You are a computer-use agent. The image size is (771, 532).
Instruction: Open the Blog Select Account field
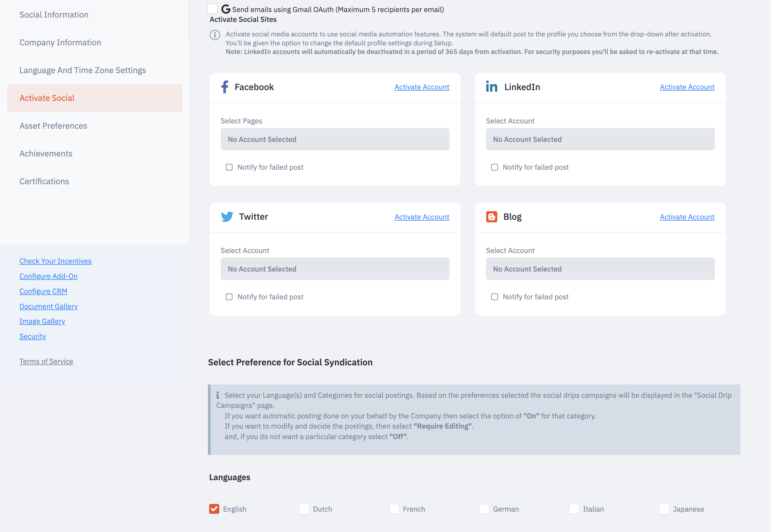pos(600,269)
